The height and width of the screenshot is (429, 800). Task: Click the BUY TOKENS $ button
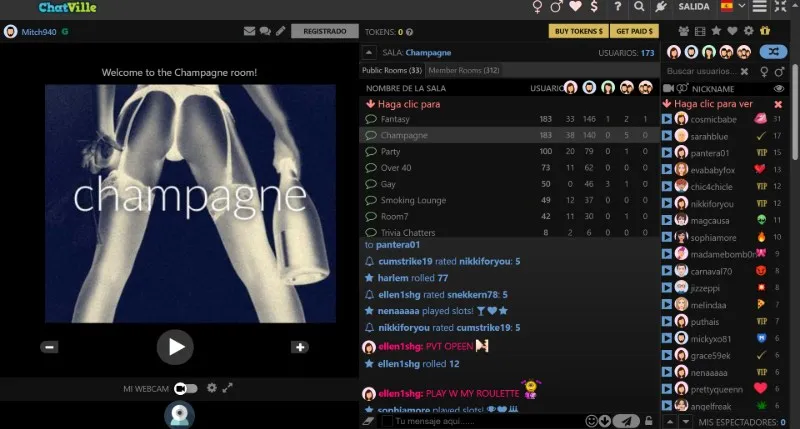[579, 31]
